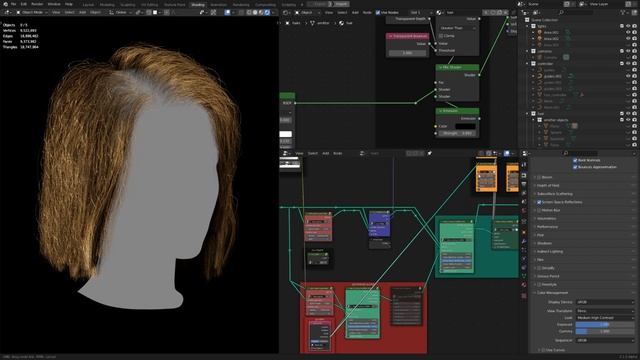Open Greater Than operation dropdown
This screenshot has height=360, width=640.
(x=458, y=28)
